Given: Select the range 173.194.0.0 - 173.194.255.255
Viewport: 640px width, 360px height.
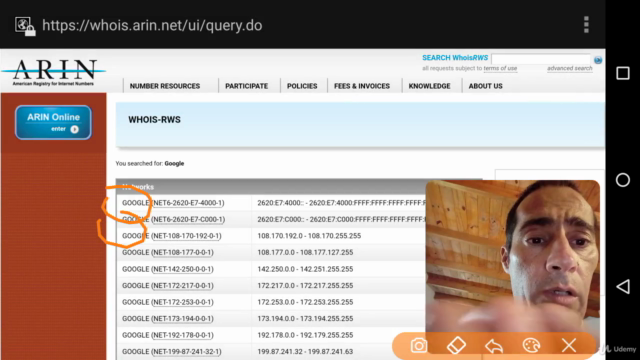Looking at the screenshot, I should coord(305,319).
